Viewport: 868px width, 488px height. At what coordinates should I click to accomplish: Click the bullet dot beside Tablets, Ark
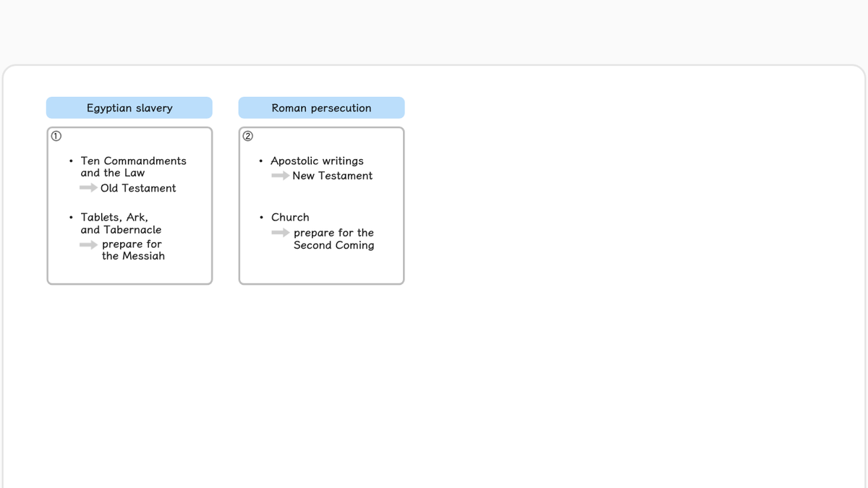(70, 218)
